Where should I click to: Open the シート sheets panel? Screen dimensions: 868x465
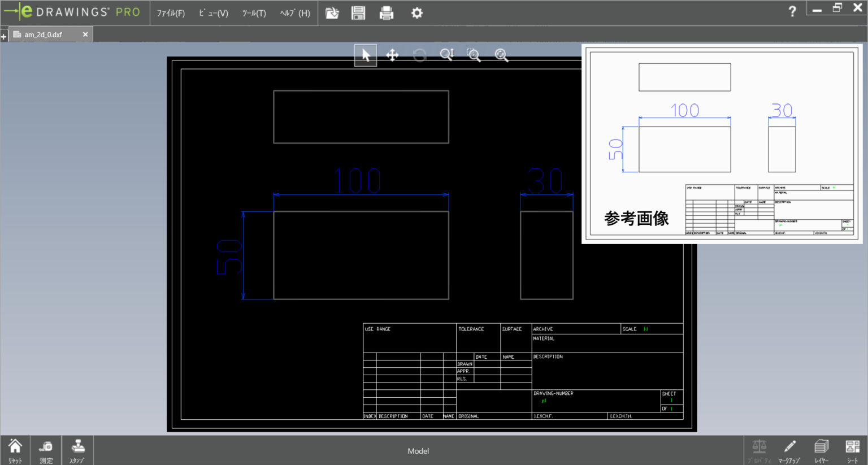coord(853,449)
